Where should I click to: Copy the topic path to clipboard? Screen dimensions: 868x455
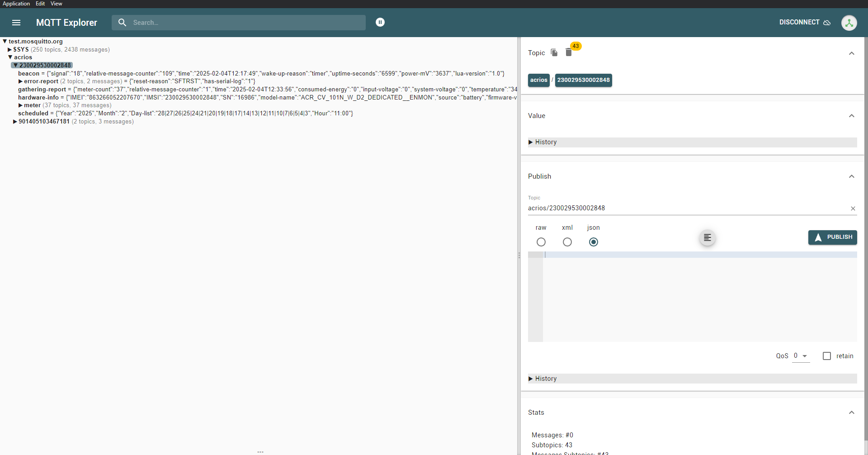(553, 52)
